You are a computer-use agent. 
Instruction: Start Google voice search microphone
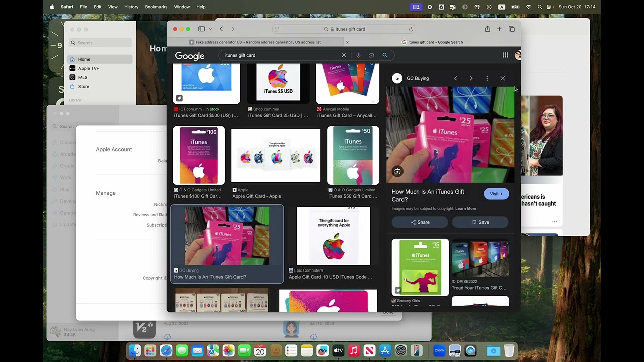(358, 55)
